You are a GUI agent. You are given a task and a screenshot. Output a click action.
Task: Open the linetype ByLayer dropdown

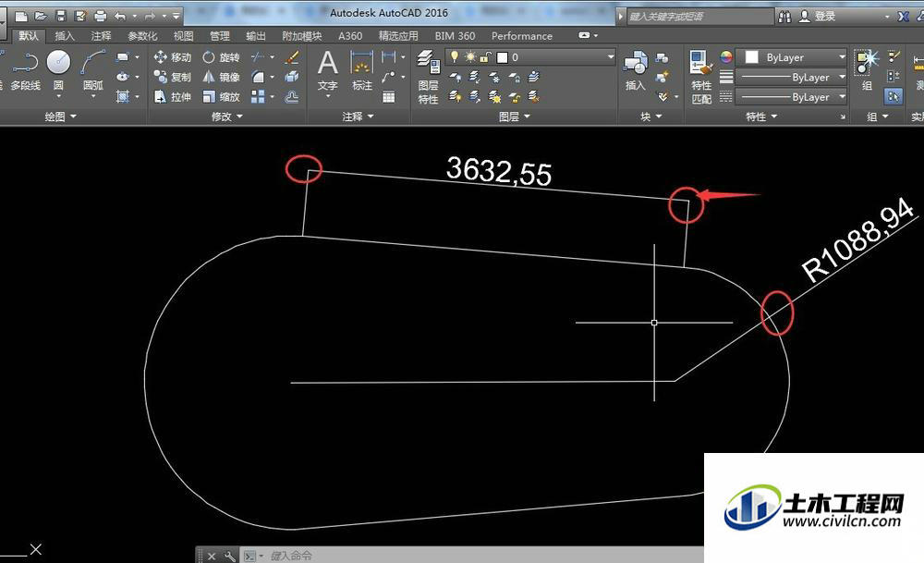pyautogui.click(x=792, y=97)
